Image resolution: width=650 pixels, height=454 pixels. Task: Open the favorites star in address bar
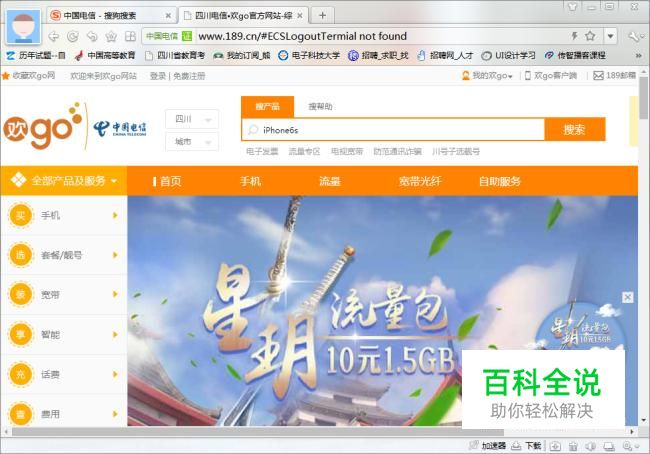[x=590, y=36]
